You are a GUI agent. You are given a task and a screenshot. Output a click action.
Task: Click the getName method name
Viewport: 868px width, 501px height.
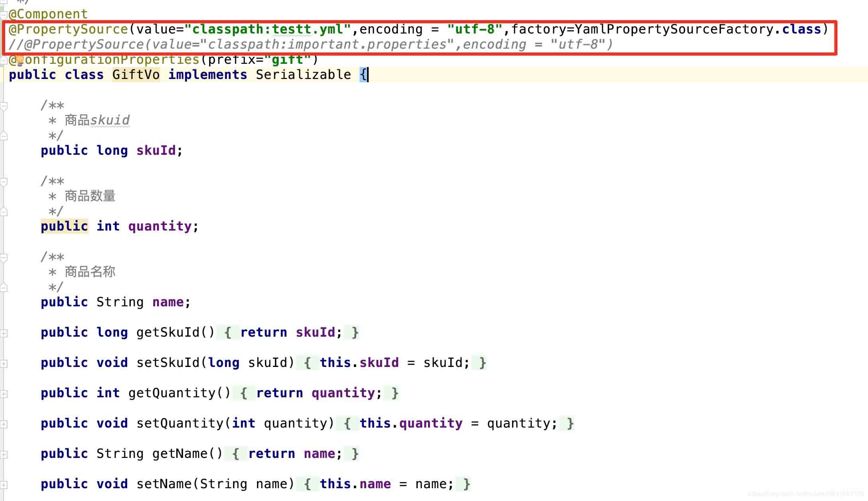point(180,454)
